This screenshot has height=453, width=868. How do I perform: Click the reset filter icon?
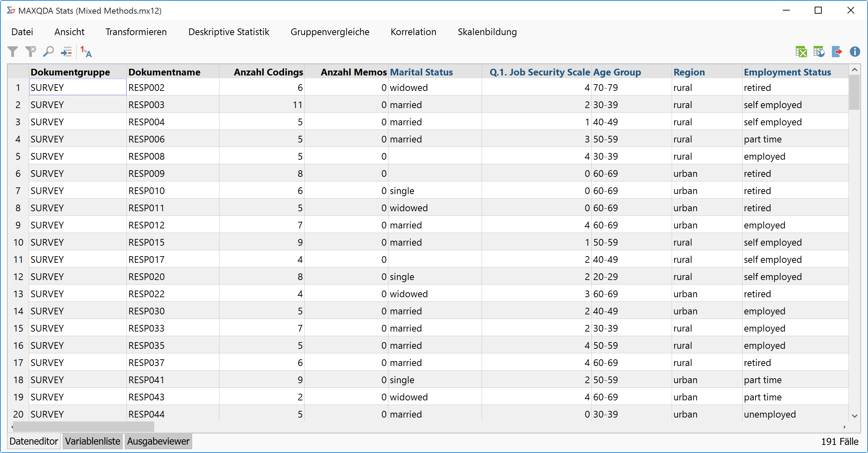[x=30, y=52]
